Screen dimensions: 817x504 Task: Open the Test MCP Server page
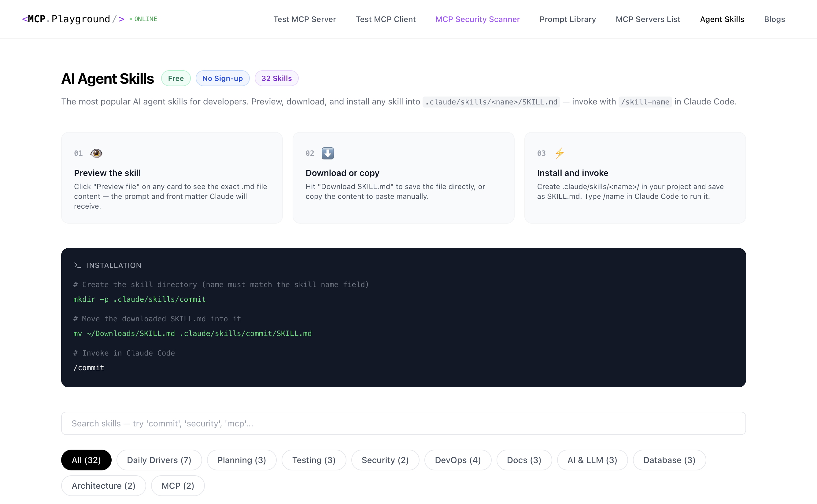304,19
